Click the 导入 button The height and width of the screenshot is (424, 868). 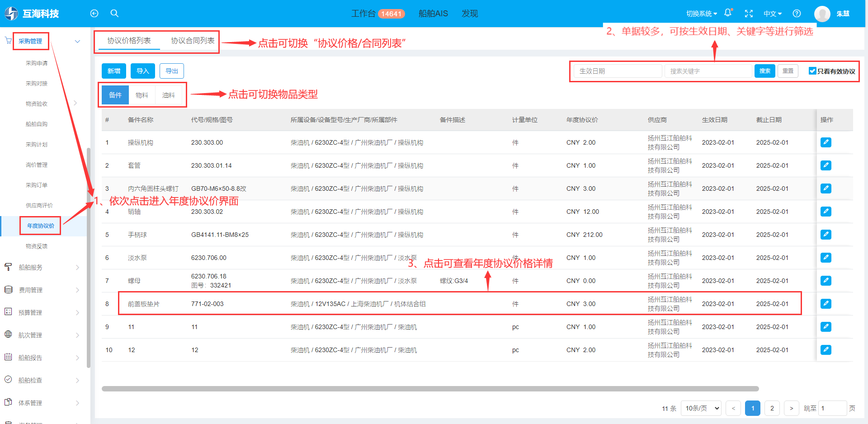point(143,71)
